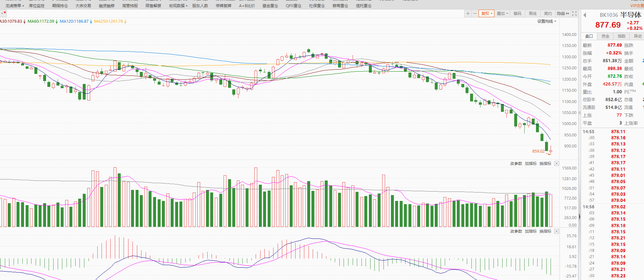Expand the 设置均线 dropdown
The image size is (644, 280).
pos(547,21)
